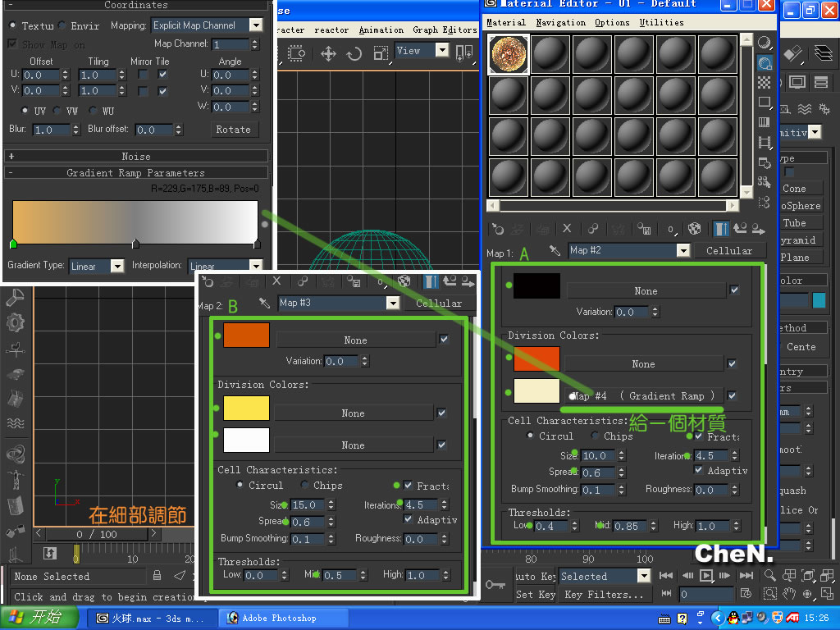Open Gradient Type Linear dropdown
840x630 pixels.
pyautogui.click(x=116, y=266)
